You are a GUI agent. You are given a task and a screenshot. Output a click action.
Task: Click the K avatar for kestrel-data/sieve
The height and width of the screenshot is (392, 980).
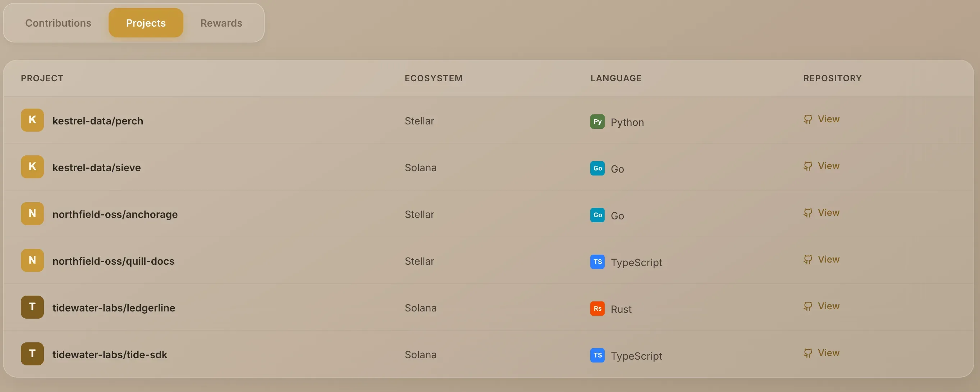point(32,167)
